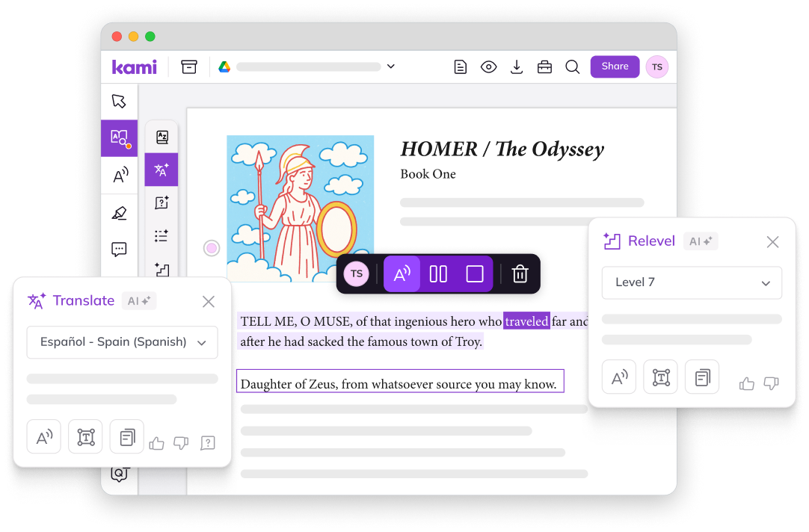The image size is (809, 532).
Task: Read translation aloud in Translate panel
Action: tap(44, 437)
